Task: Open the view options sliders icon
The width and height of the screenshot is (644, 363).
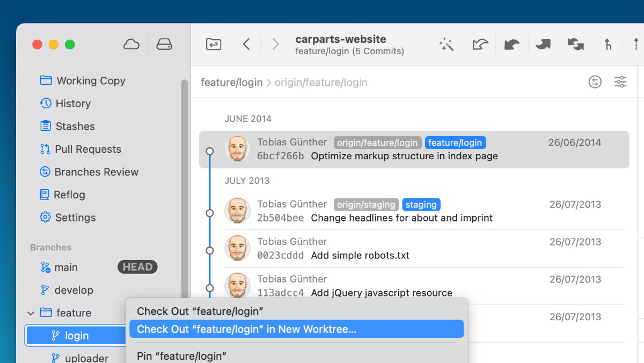Action: pyautogui.click(x=620, y=82)
